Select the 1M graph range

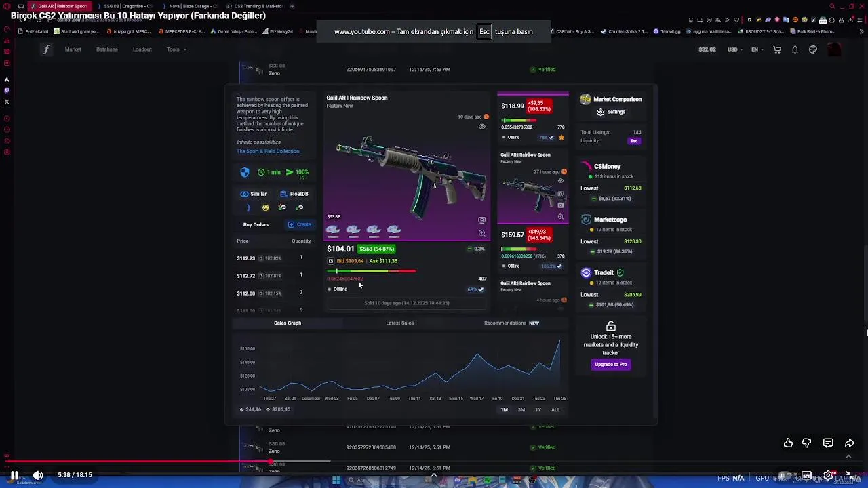[x=504, y=410]
